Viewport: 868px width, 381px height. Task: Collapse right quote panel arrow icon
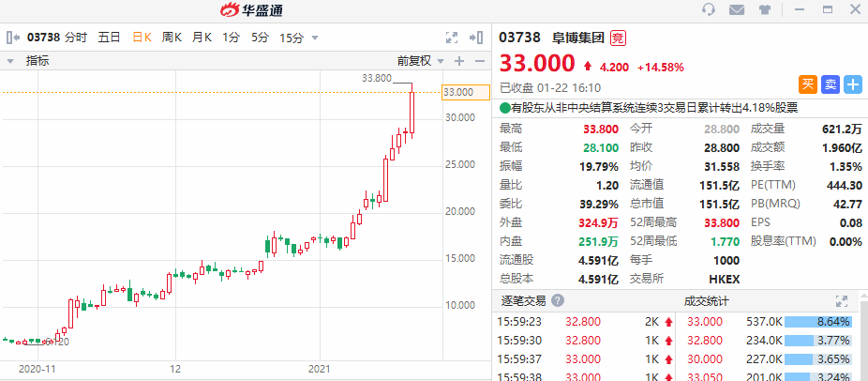476,38
